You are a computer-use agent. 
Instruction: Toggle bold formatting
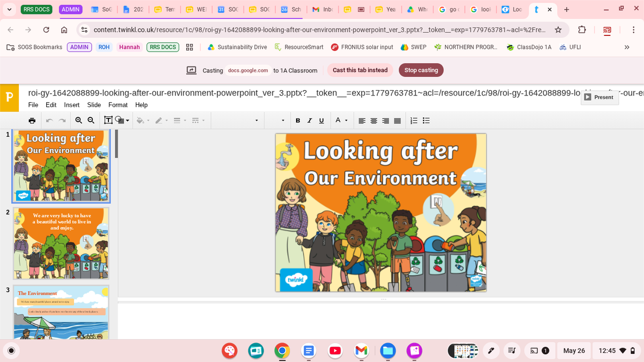coord(298,121)
